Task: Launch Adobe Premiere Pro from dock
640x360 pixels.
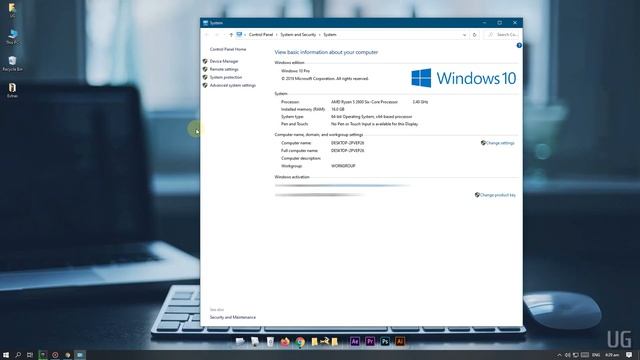Action: click(x=370, y=341)
